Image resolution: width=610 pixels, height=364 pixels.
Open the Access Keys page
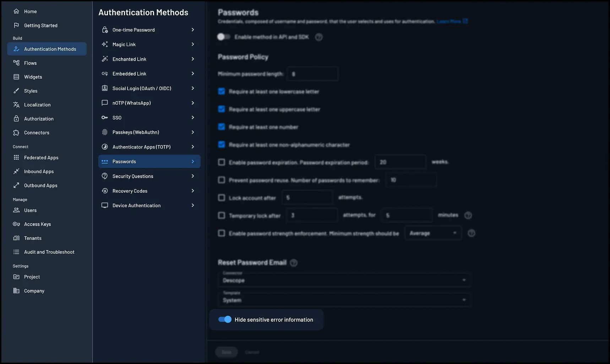coord(37,224)
